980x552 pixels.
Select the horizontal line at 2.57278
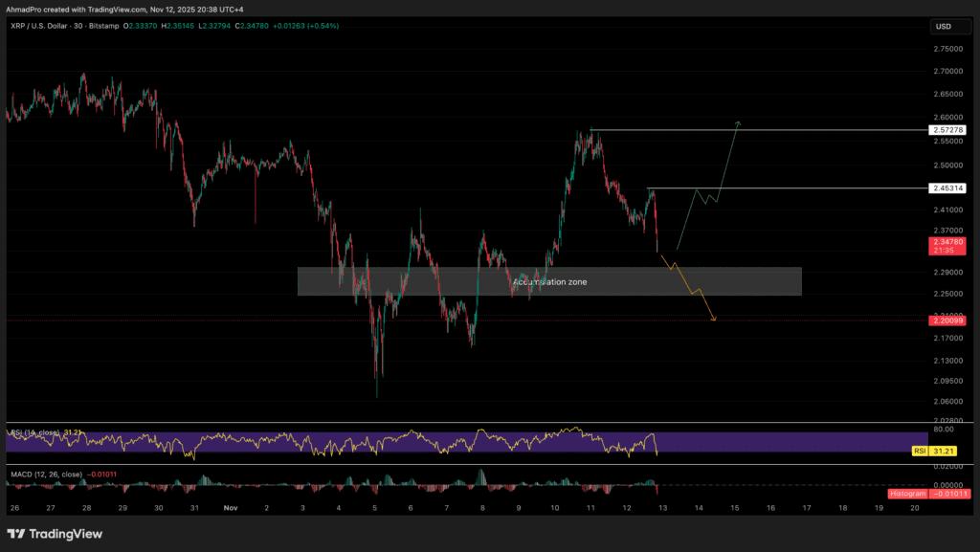tap(766, 129)
